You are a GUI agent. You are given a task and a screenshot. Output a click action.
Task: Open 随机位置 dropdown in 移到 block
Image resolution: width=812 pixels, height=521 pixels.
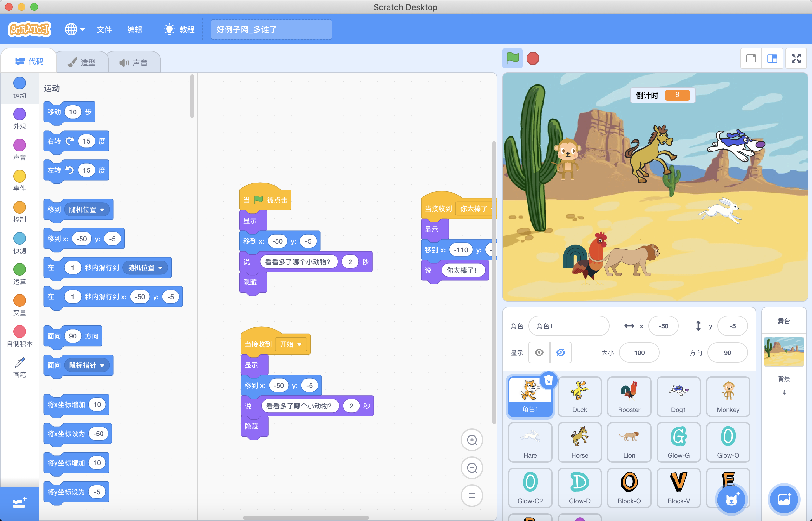[x=87, y=209]
